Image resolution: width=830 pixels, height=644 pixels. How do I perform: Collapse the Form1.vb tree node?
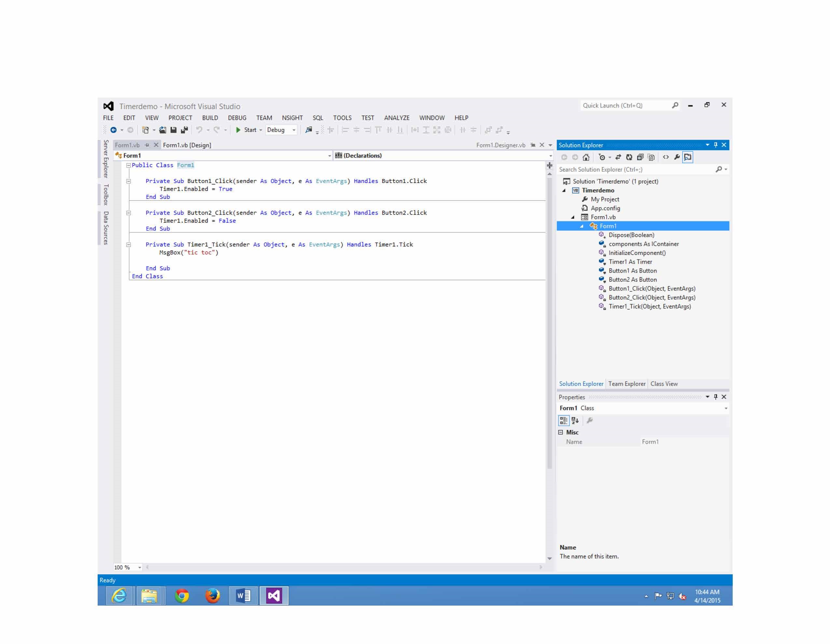pos(573,217)
